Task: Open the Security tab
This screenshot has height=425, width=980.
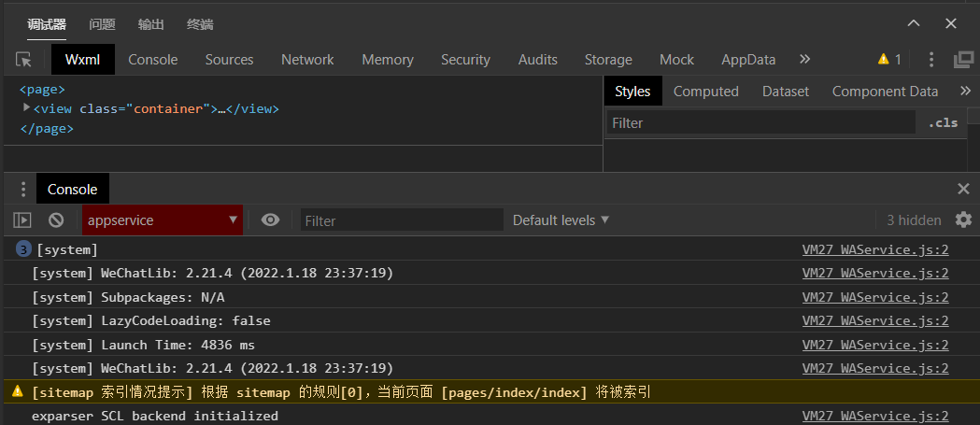Action: click(x=465, y=60)
